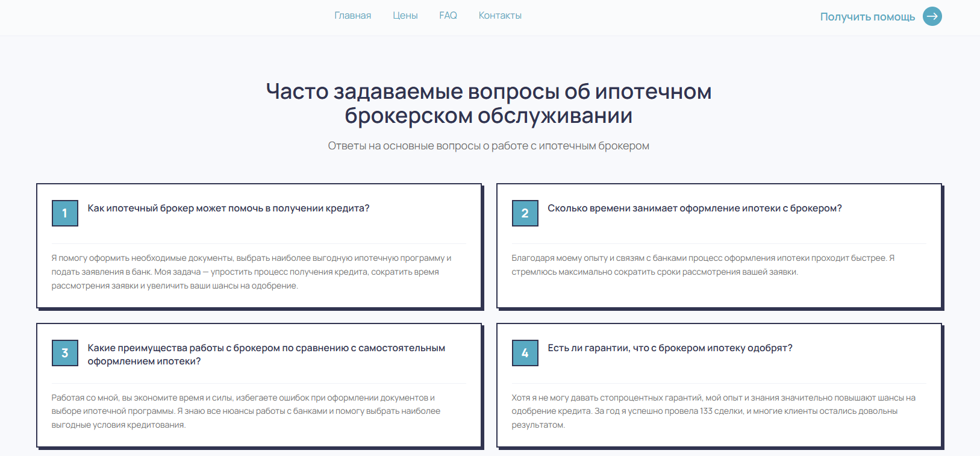The width and height of the screenshot is (980, 456).
Task: Go to the Цены page
Action: point(405,16)
